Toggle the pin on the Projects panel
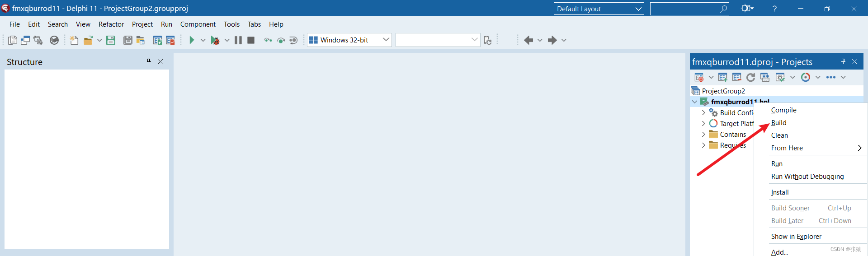The height and width of the screenshot is (256, 868). click(x=843, y=61)
